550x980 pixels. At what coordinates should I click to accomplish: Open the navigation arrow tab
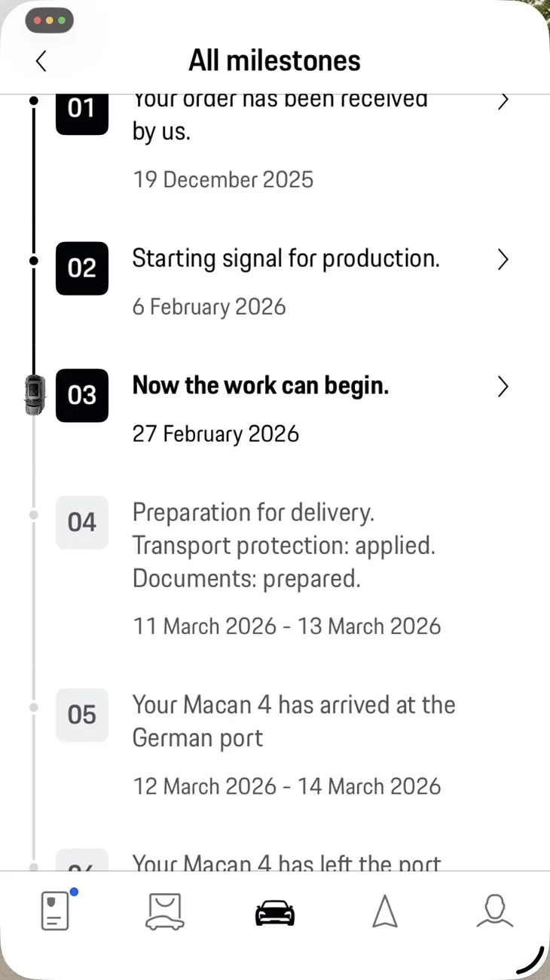(385, 912)
